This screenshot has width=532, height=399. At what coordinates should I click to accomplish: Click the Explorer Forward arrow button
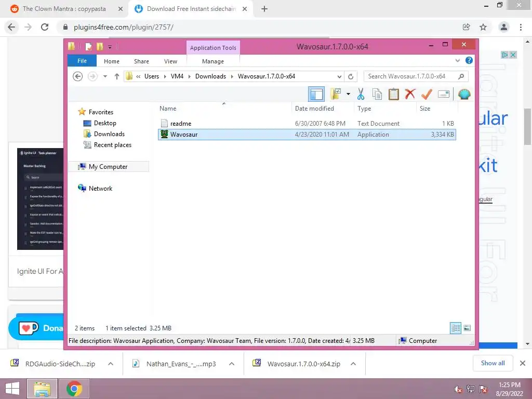[92, 76]
